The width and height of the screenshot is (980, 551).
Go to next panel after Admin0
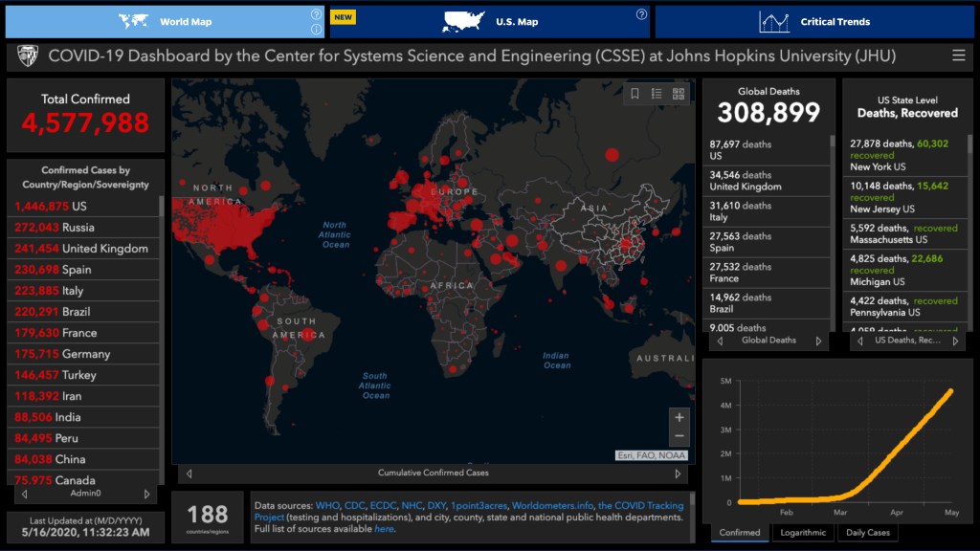pos(146,495)
